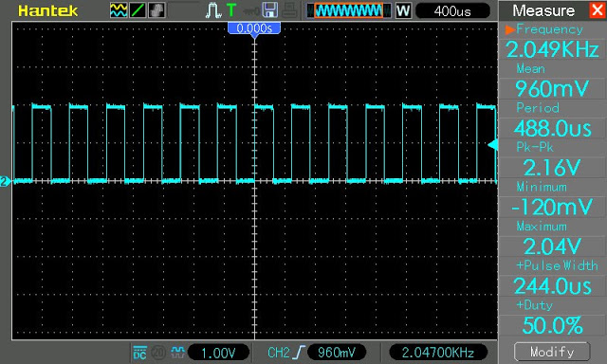Select the +Duty measurement item
The height and width of the screenshot is (364, 607).
(x=535, y=305)
